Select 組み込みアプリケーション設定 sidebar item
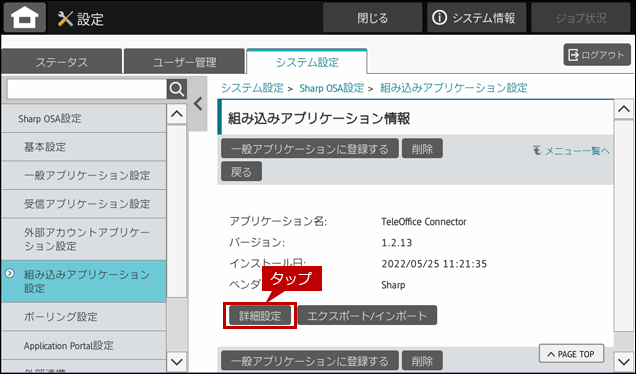 [x=84, y=282]
